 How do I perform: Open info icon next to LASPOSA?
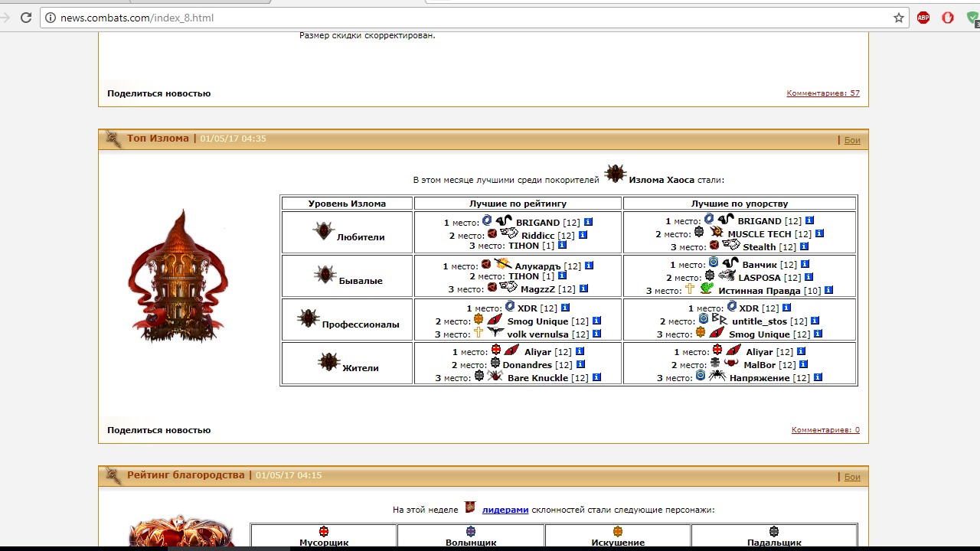pyautogui.click(x=808, y=277)
